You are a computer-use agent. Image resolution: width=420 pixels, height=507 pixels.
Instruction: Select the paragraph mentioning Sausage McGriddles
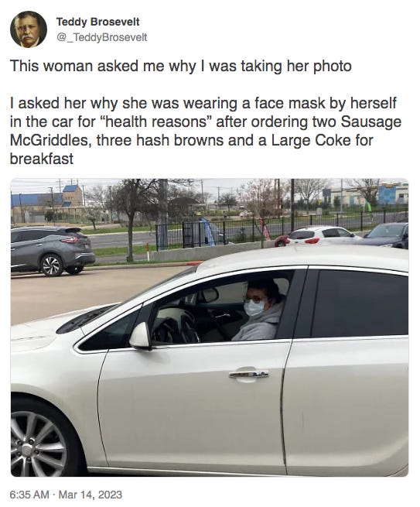click(x=206, y=131)
